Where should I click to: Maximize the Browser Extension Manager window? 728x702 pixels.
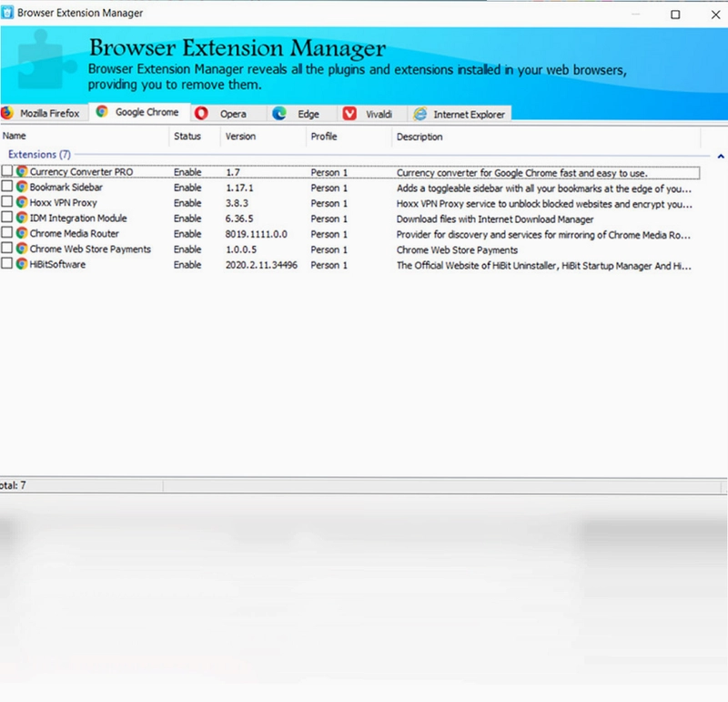tap(675, 15)
